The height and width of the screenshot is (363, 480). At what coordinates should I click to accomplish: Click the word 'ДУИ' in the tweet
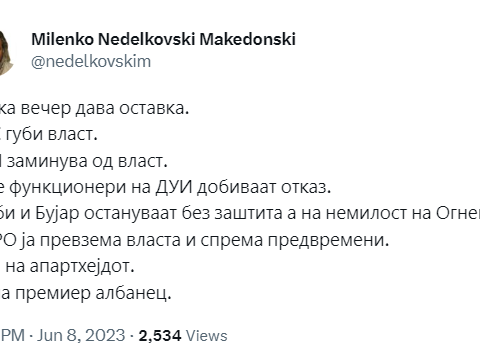tap(174, 187)
